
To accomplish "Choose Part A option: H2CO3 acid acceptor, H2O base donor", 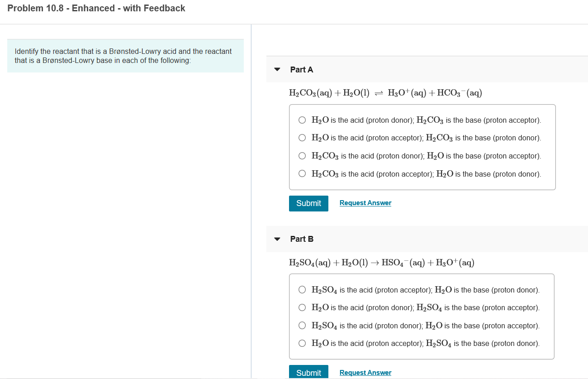I will point(302,174).
